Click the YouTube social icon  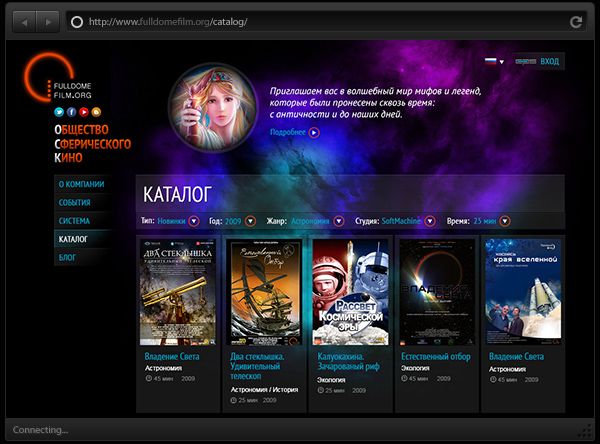tap(84, 112)
